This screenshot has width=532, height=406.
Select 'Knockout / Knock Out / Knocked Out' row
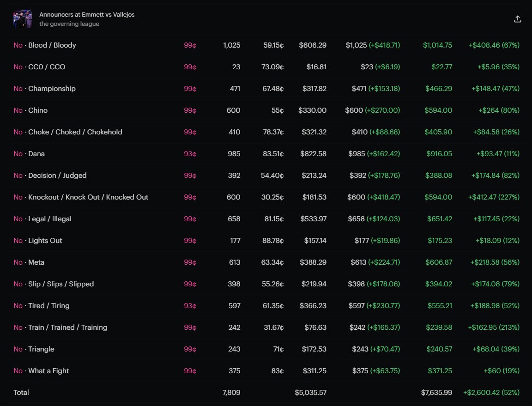pos(266,197)
